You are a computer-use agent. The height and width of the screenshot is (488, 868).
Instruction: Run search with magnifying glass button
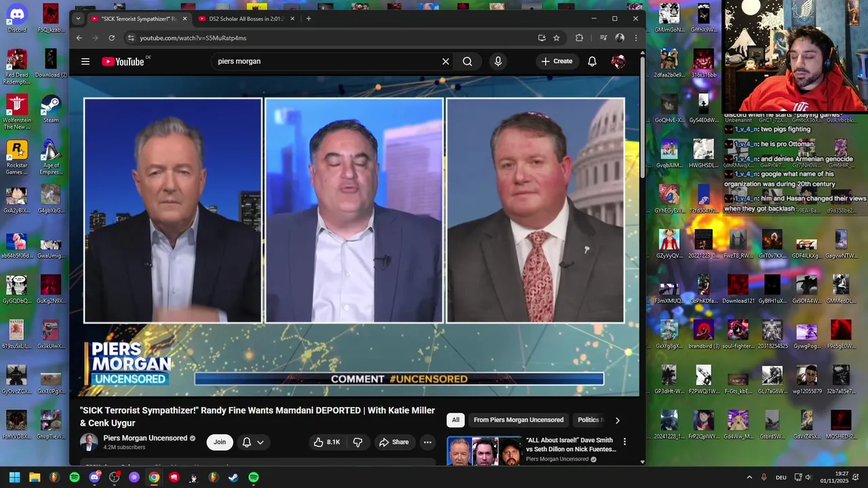point(467,62)
